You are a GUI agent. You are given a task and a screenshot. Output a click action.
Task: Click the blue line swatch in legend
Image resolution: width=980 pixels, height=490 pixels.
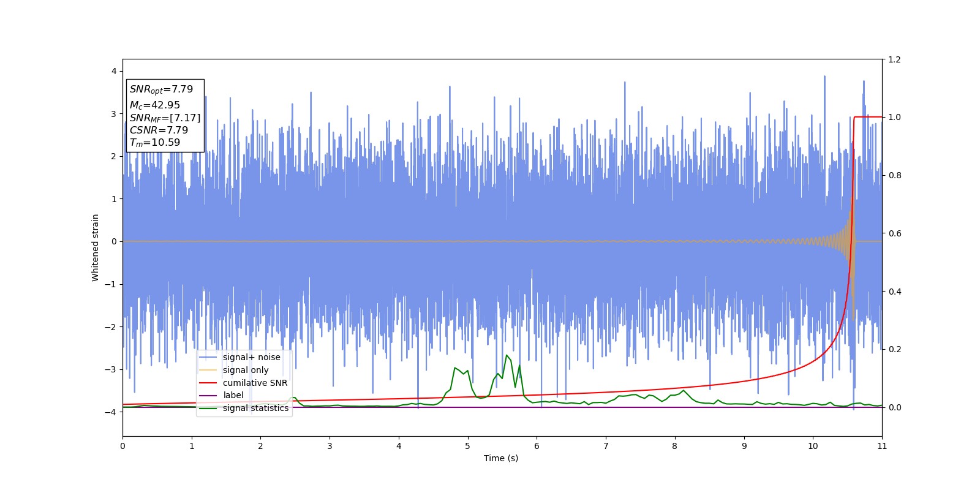(x=208, y=357)
